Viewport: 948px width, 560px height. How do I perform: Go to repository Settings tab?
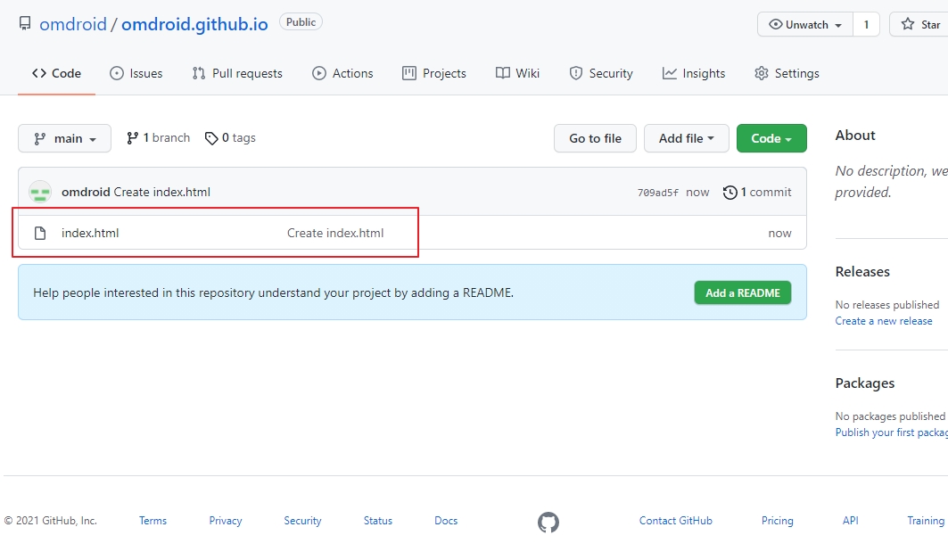[x=787, y=73]
